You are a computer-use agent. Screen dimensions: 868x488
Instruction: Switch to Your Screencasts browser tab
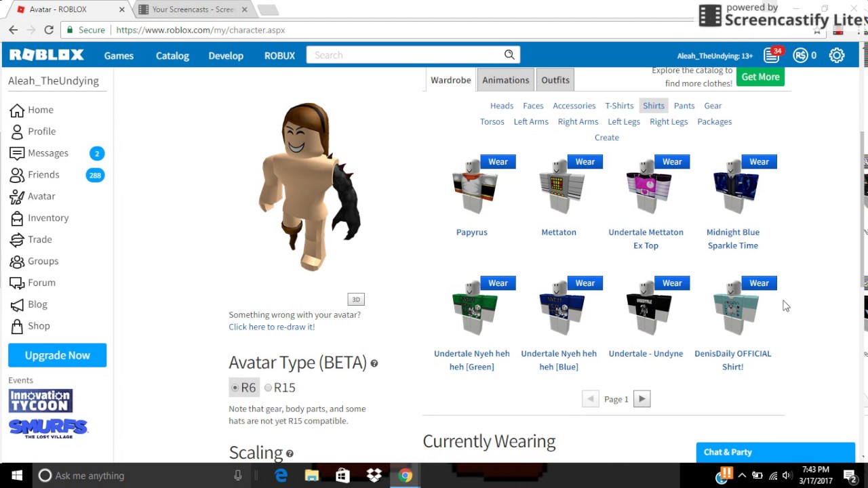click(193, 9)
